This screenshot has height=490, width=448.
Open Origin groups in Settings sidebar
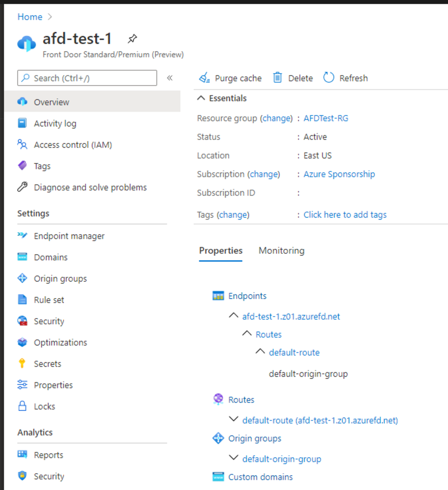60,278
